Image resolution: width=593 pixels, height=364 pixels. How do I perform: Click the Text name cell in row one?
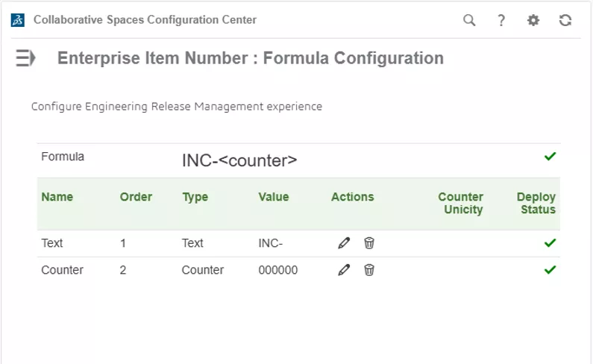(x=51, y=243)
